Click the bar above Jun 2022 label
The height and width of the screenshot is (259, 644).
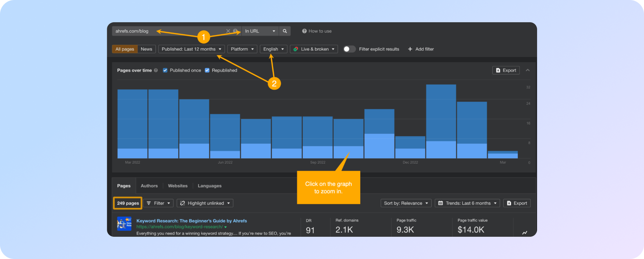[225, 136]
